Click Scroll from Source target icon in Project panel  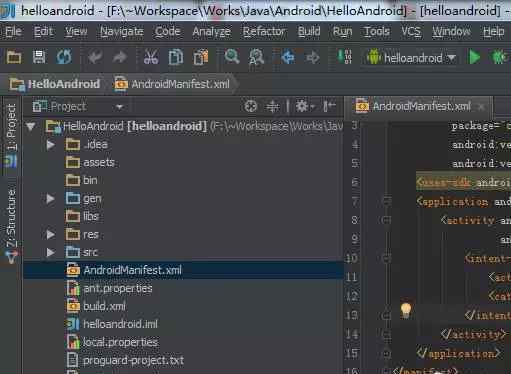tap(251, 107)
